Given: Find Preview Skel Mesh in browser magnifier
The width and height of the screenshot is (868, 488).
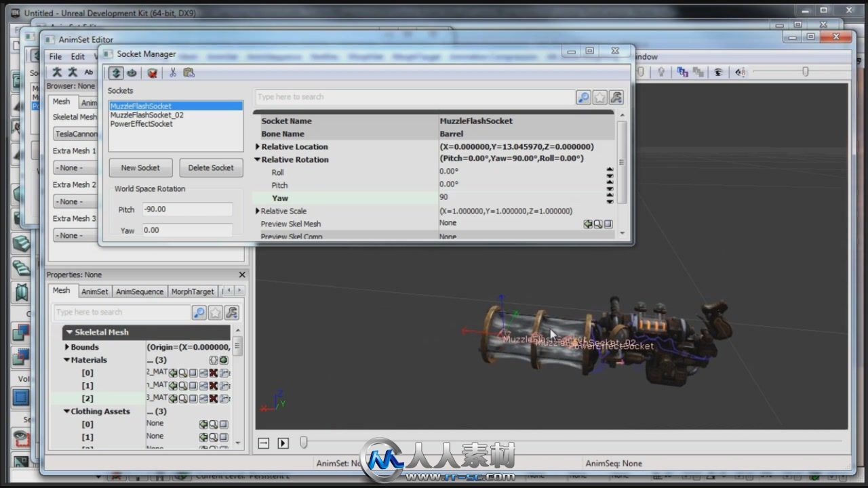Looking at the screenshot, I should click(x=598, y=224).
